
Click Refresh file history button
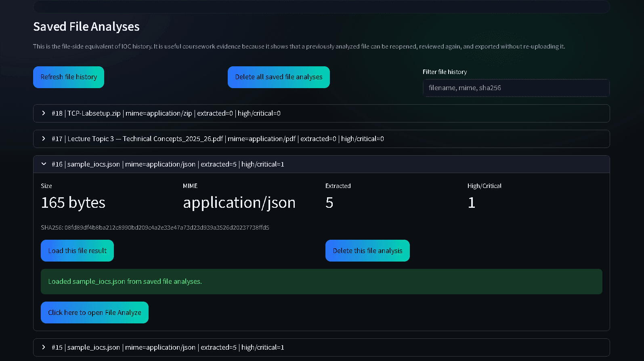[69, 77]
